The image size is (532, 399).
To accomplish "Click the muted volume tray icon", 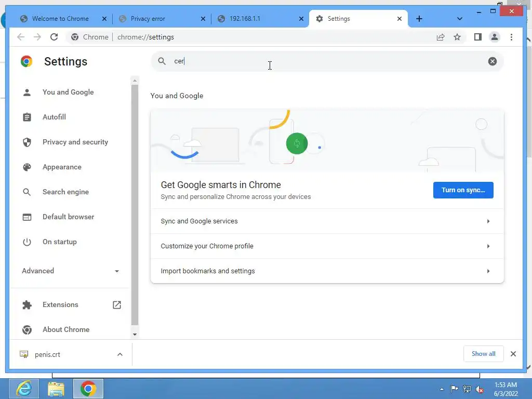I will (x=480, y=389).
